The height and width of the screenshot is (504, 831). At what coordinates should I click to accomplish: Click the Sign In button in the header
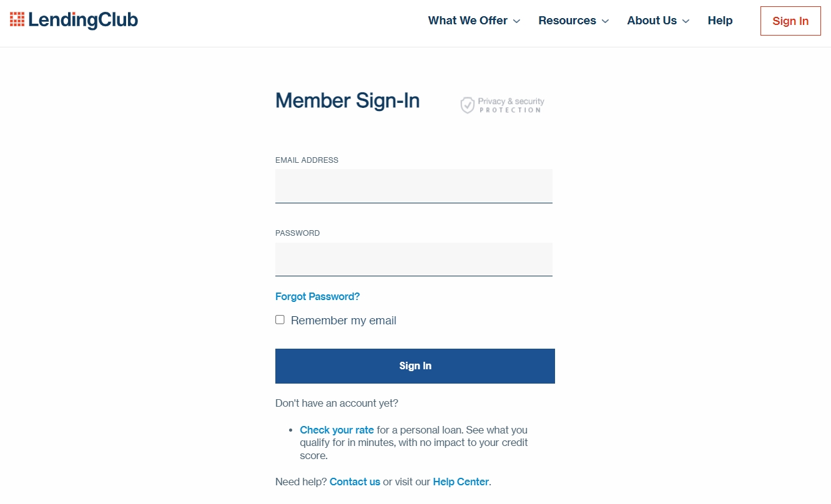[x=790, y=21]
